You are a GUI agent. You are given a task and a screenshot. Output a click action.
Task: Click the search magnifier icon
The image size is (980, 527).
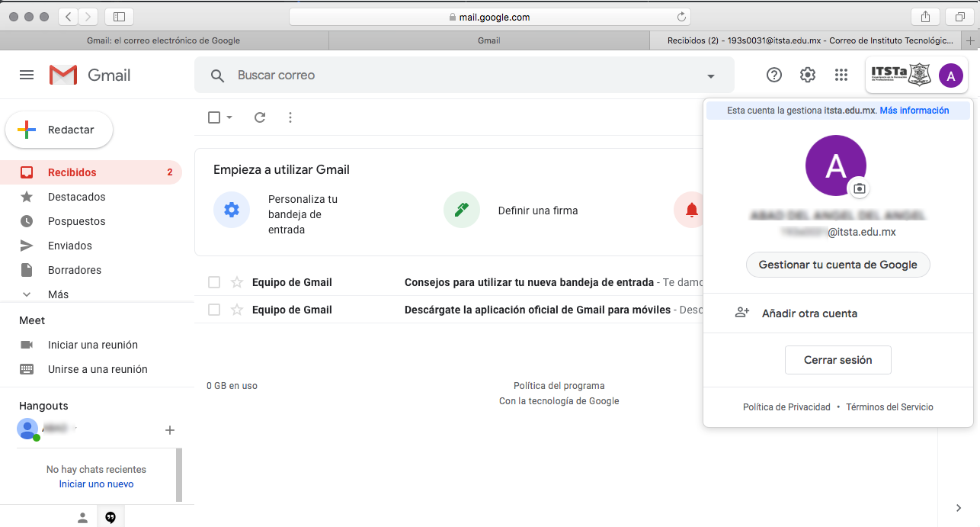point(218,76)
